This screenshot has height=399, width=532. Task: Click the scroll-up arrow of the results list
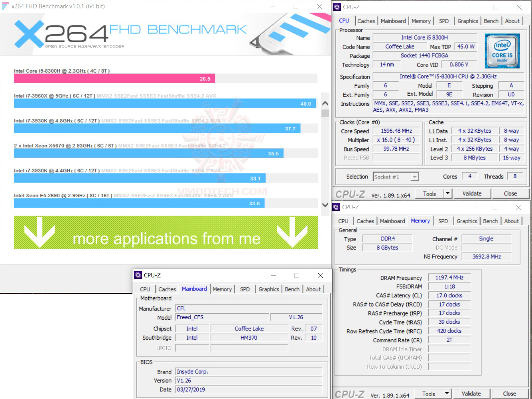coord(325,104)
